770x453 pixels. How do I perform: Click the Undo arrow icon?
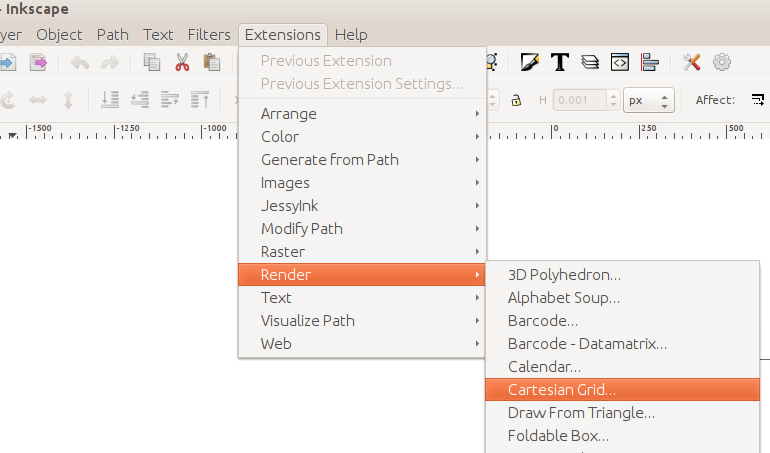[80, 62]
